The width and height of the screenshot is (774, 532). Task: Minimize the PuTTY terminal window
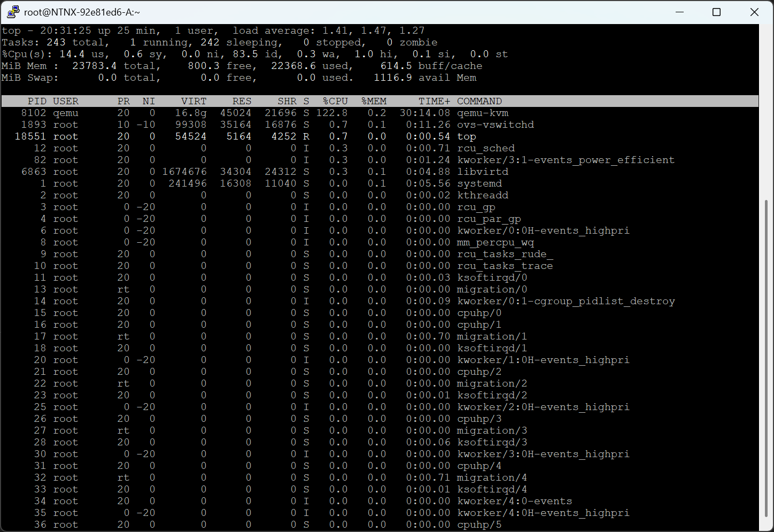pyautogui.click(x=679, y=12)
